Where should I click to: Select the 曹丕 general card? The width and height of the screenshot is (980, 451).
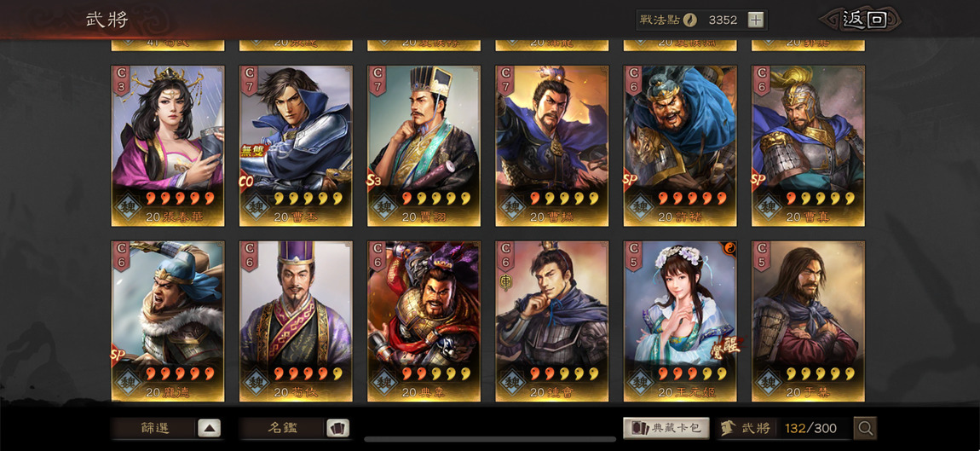[x=296, y=146]
